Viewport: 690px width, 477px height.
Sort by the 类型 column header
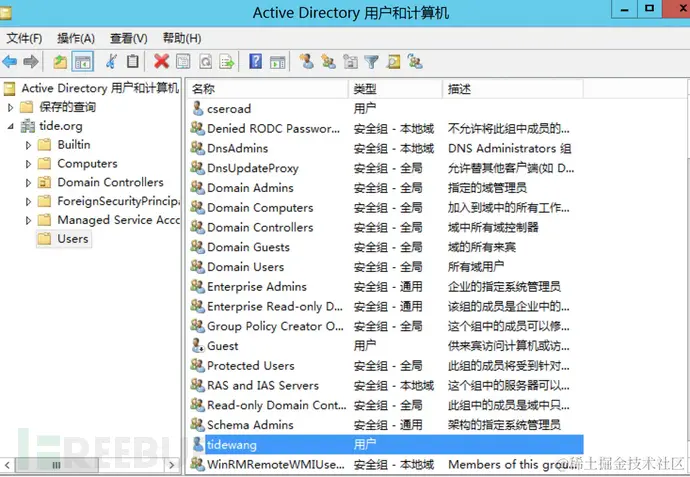point(395,89)
